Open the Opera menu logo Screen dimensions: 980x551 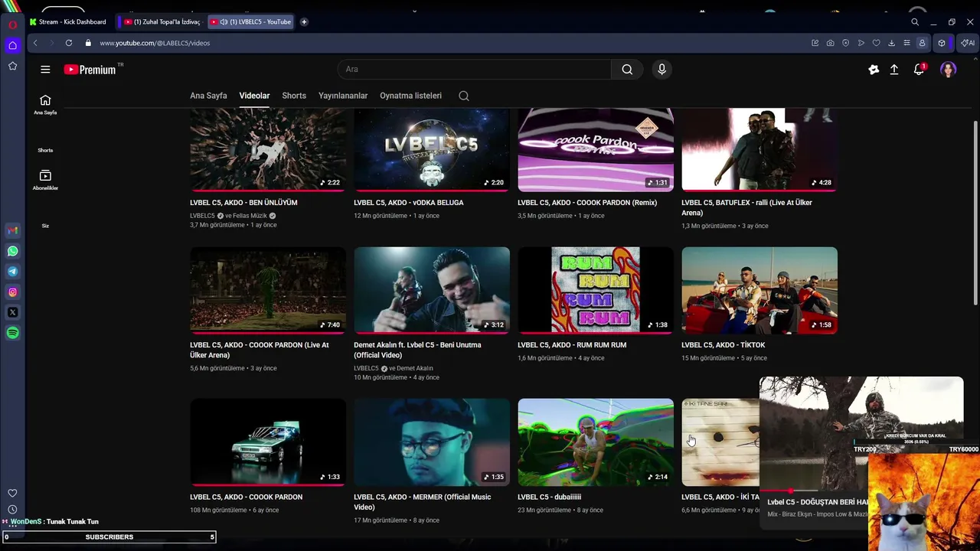pyautogui.click(x=12, y=25)
